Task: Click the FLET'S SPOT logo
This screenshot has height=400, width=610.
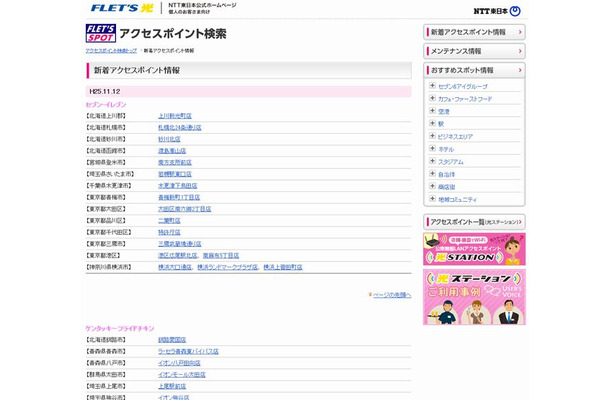Action: click(x=101, y=33)
